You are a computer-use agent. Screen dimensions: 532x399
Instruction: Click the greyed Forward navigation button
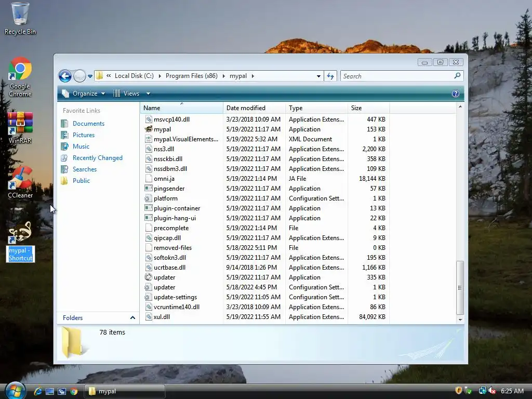coord(79,76)
